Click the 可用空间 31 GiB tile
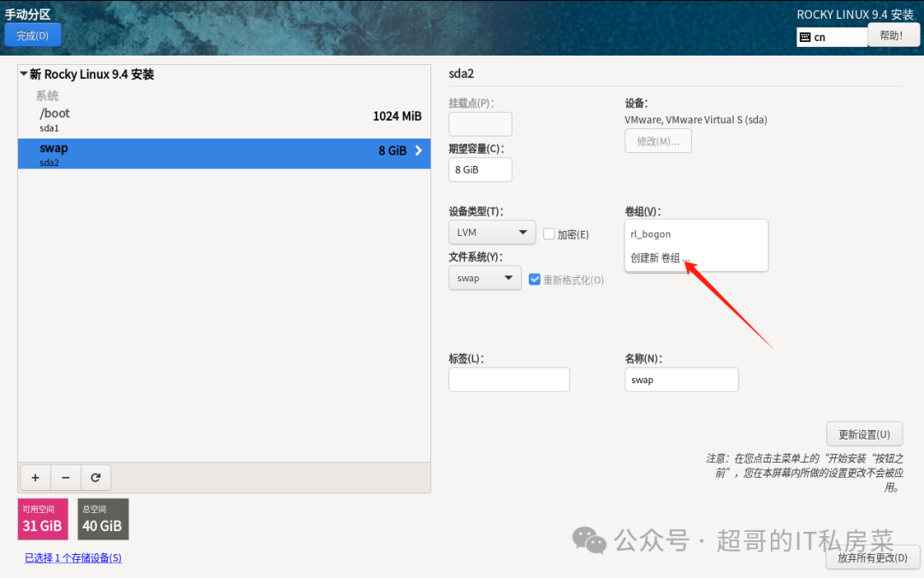 click(x=42, y=519)
